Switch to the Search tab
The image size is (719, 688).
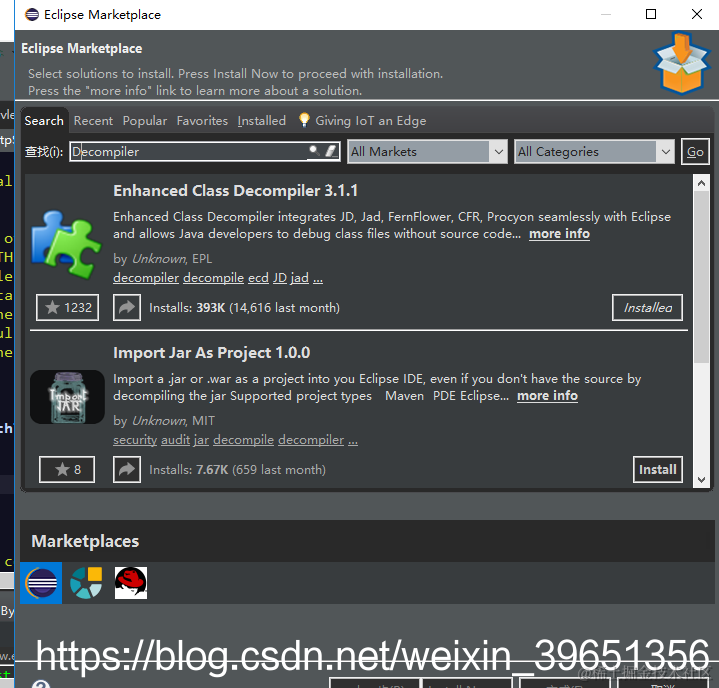tap(44, 121)
